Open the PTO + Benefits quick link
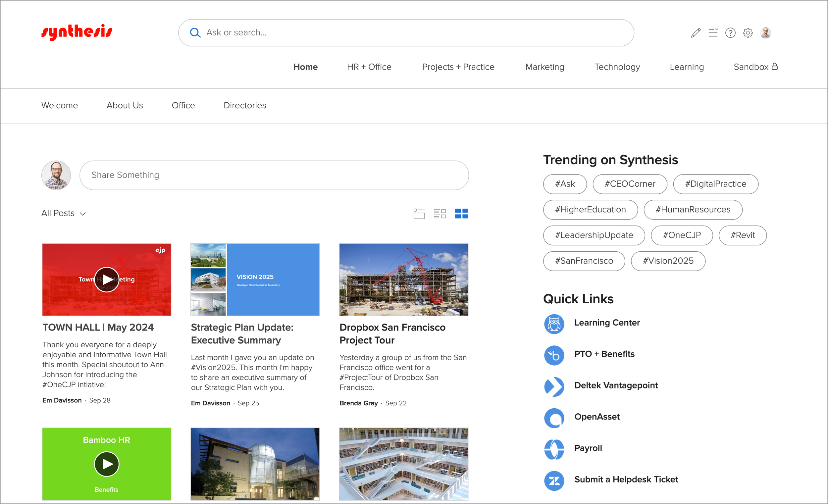 coord(604,354)
